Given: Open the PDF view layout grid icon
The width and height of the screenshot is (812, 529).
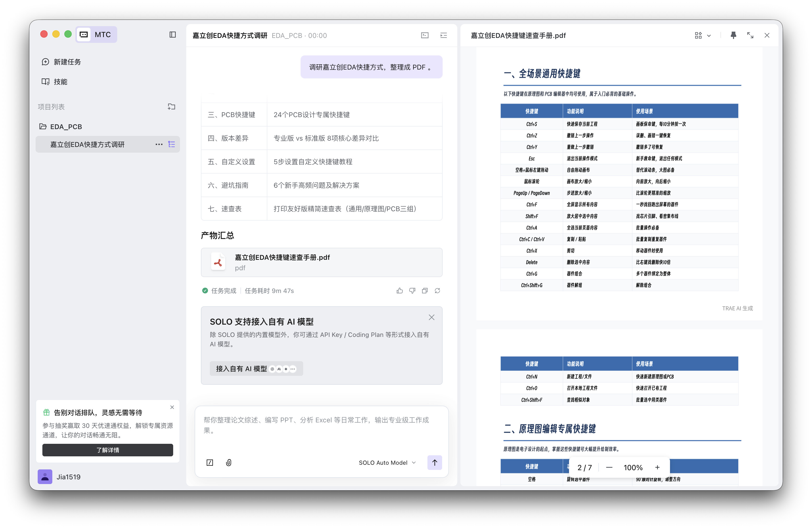Looking at the screenshot, I should point(698,36).
